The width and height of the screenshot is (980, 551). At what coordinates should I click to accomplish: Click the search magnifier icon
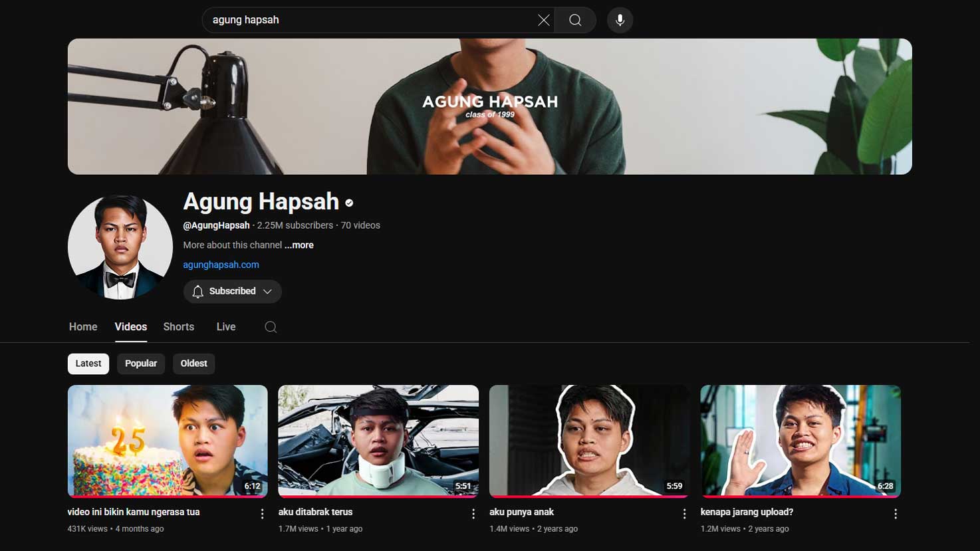[x=574, y=19]
